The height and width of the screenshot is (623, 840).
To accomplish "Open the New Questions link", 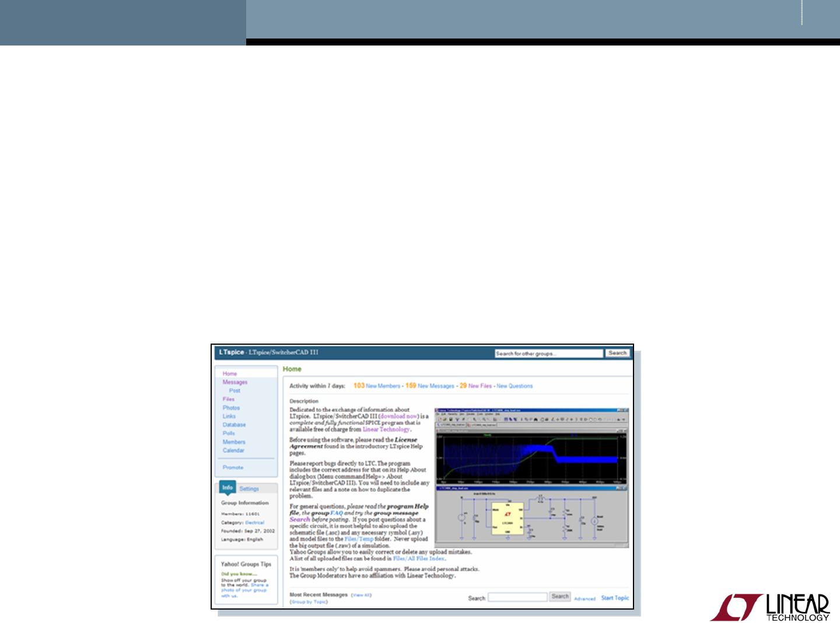I will click(514, 386).
